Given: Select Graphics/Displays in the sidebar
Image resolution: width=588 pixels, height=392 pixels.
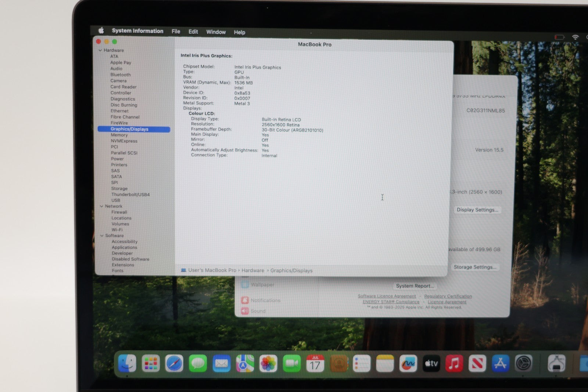Looking at the screenshot, I should tap(134, 129).
